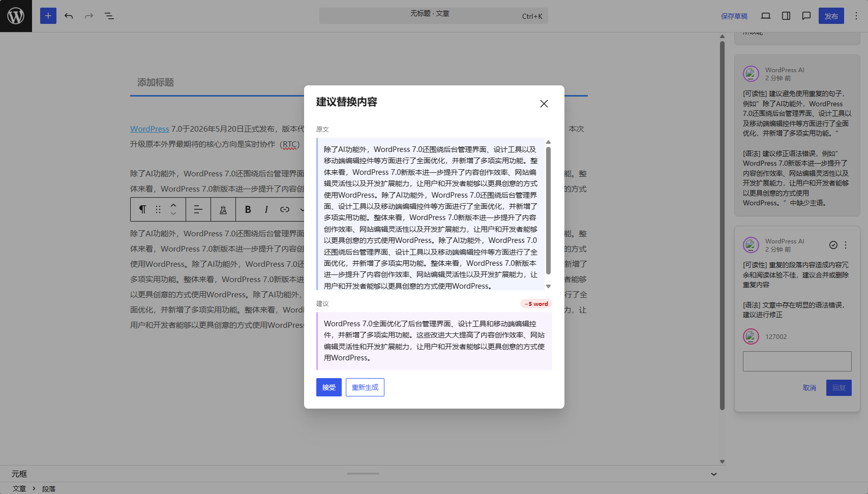
Task: Click the avatar next to 127002
Action: tap(751, 336)
